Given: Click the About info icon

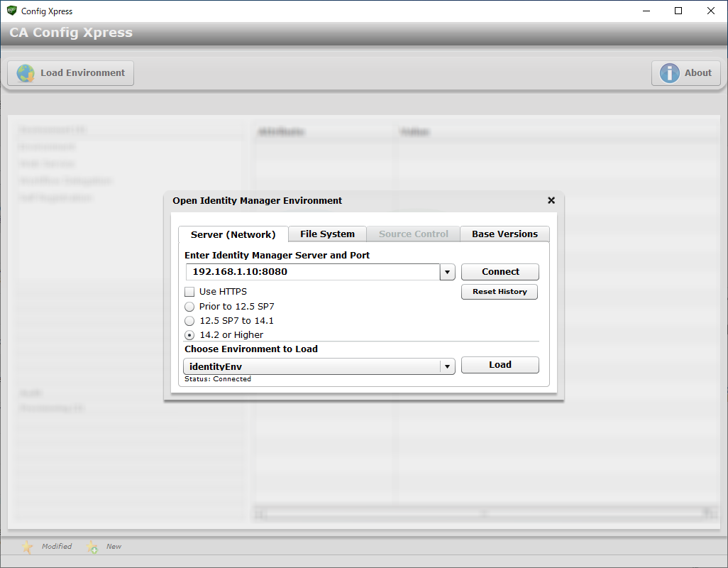Looking at the screenshot, I should tap(670, 73).
